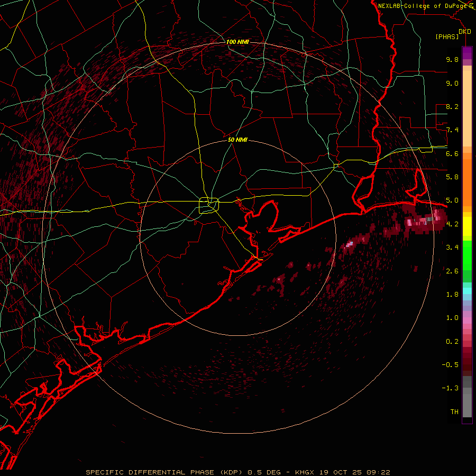Click the 'KHGX' radar site identifier in the caption
Screen dimensions: 476x476
click(306, 472)
